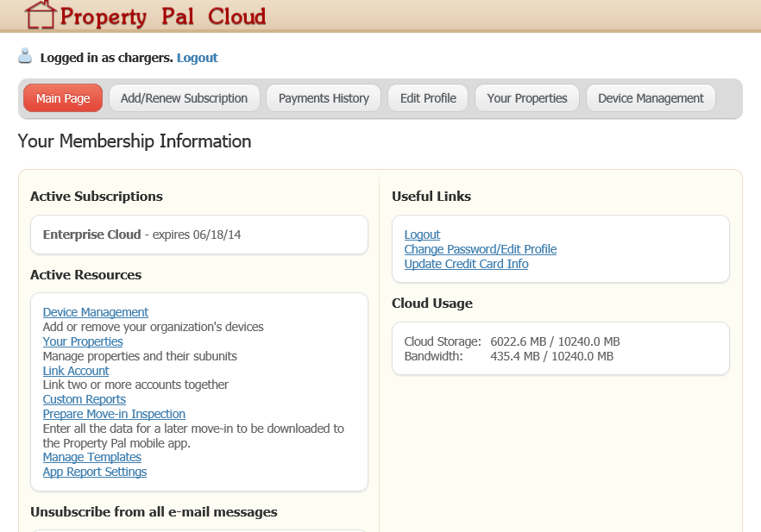The width and height of the screenshot is (761, 532).
Task: Click Update Credit Card Info link
Action: click(x=467, y=264)
